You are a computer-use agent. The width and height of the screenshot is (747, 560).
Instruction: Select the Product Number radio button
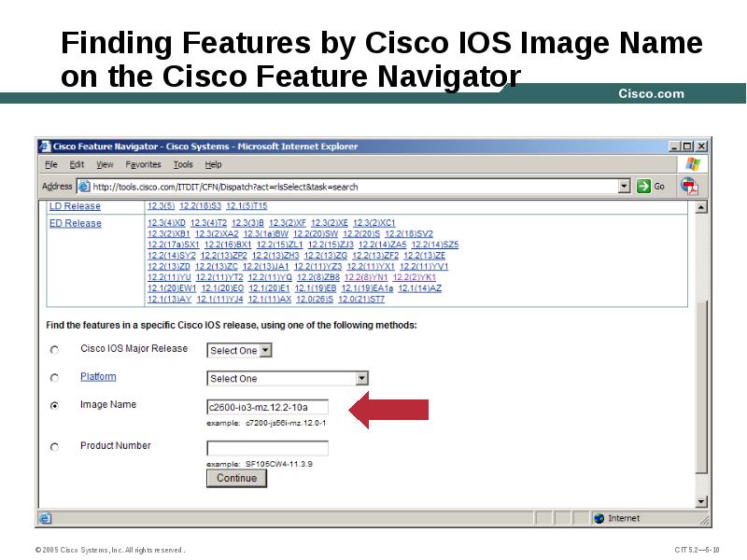click(x=54, y=447)
